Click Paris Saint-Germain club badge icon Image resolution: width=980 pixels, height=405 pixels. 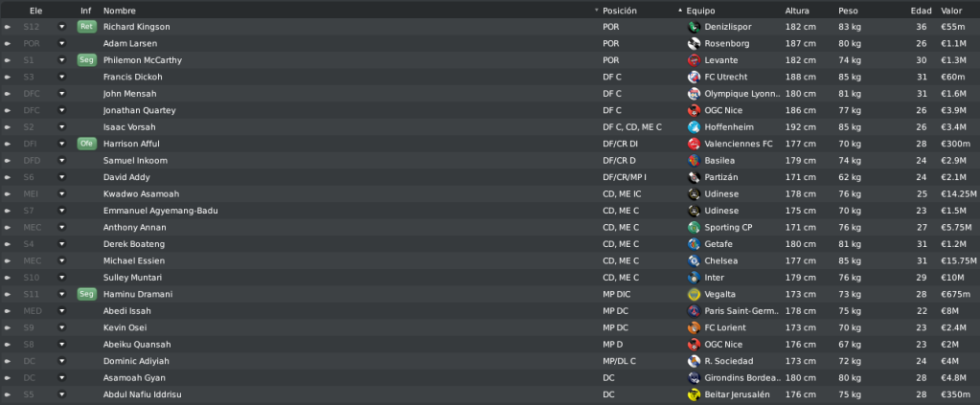694,310
